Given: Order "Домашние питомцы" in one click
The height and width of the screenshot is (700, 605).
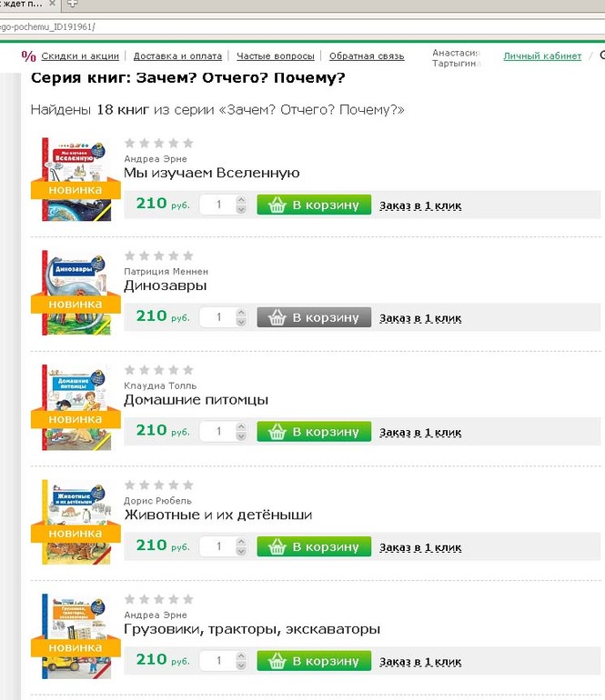Looking at the screenshot, I should (x=420, y=432).
